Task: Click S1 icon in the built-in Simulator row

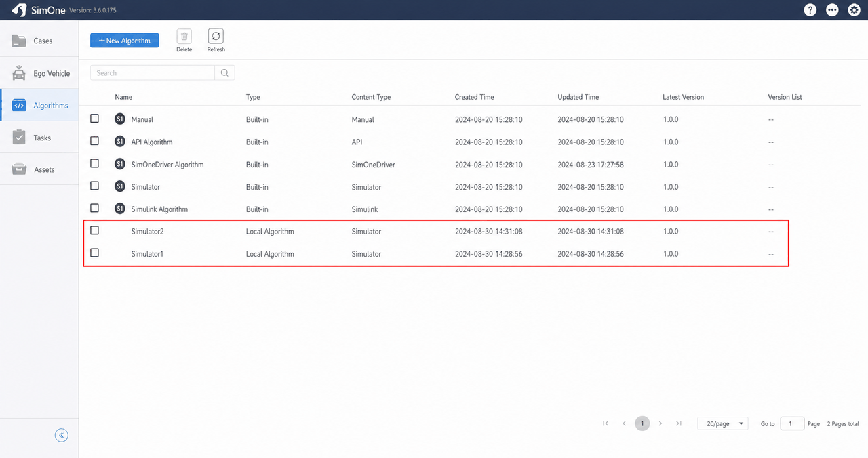Action: [120, 186]
